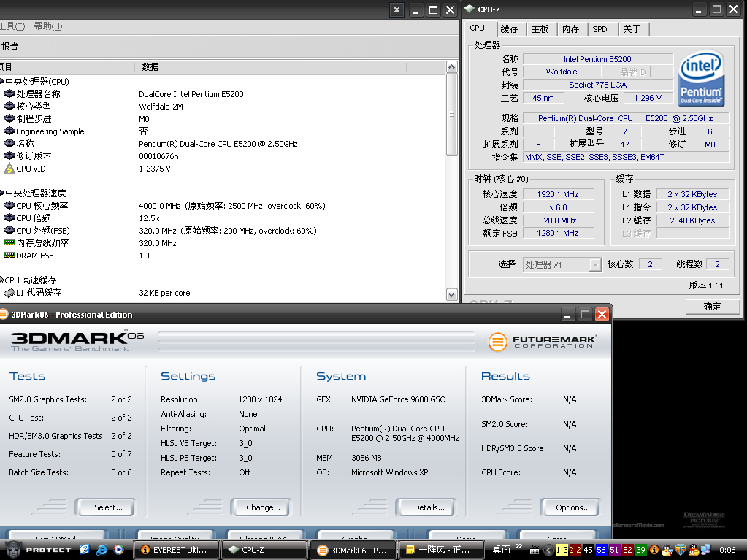Screen dimensions: 747x560
Task: Click the CPU 倍频 chip icon
Action: [9, 218]
